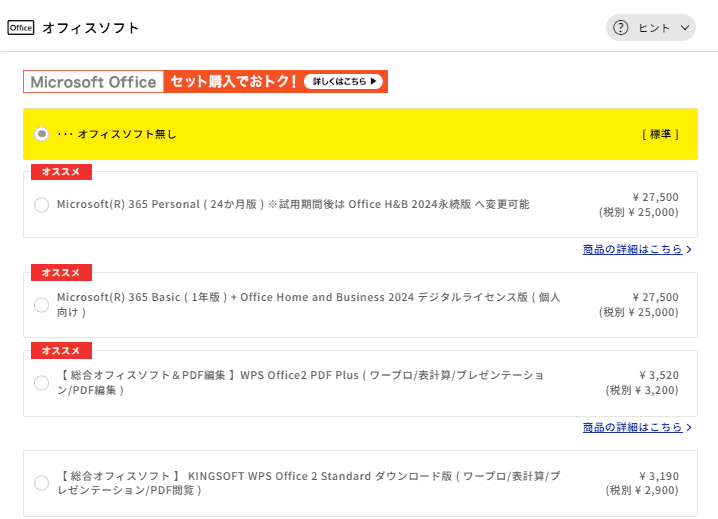The height and width of the screenshot is (519, 718).
Task: Select Microsoft 365 Personal 24-month radio option
Action: click(41, 205)
